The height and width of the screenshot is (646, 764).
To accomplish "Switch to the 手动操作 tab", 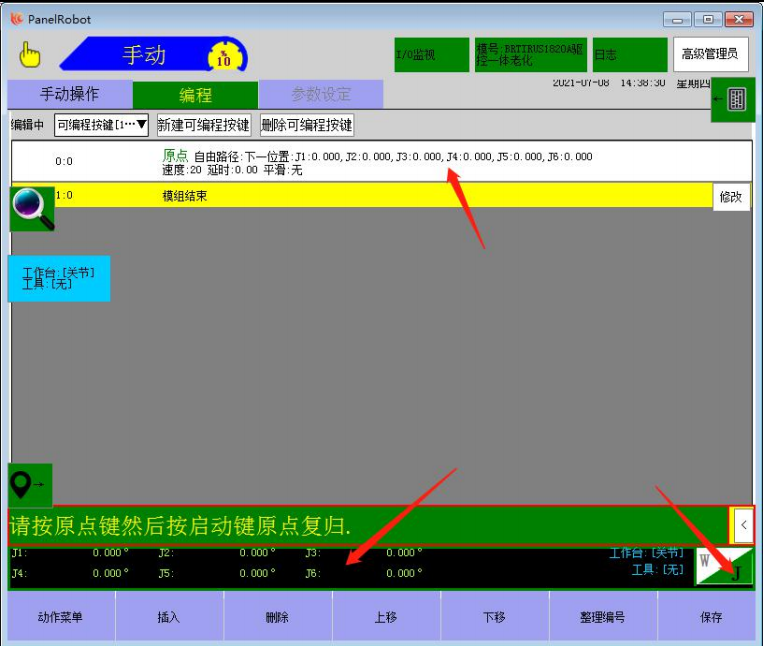I will point(70,94).
